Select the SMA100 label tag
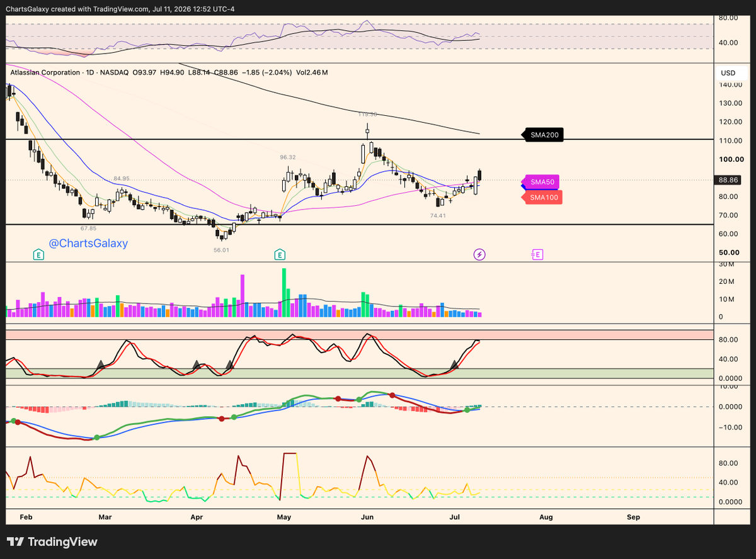756x559 pixels. click(x=542, y=197)
